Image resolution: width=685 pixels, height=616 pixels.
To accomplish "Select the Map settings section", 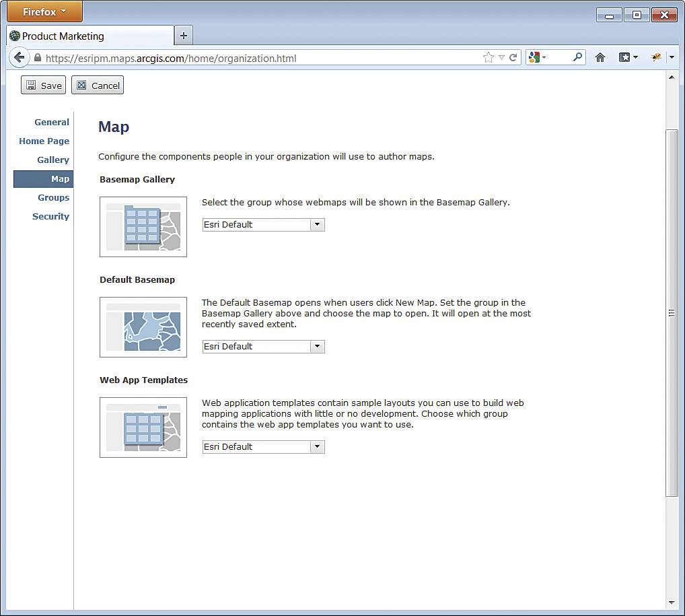I will 43,179.
